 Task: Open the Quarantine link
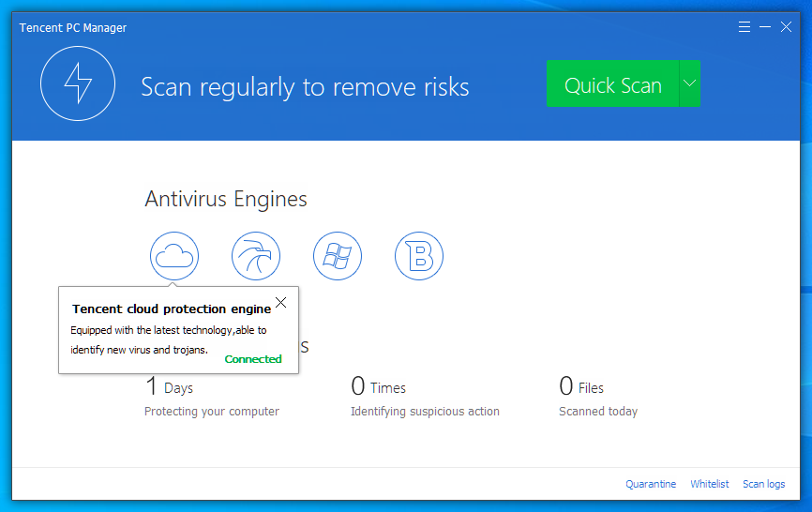[651, 484]
